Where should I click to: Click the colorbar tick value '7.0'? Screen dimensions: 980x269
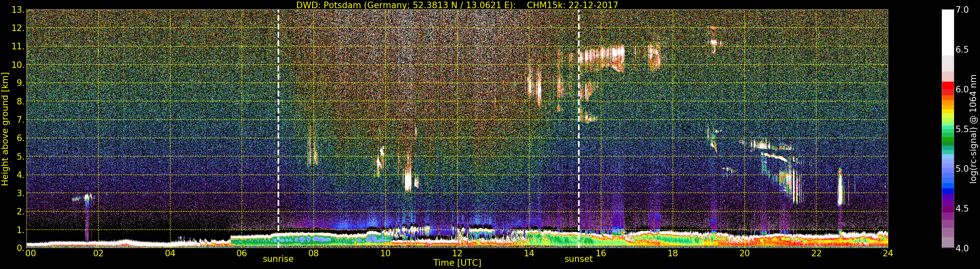[962, 10]
